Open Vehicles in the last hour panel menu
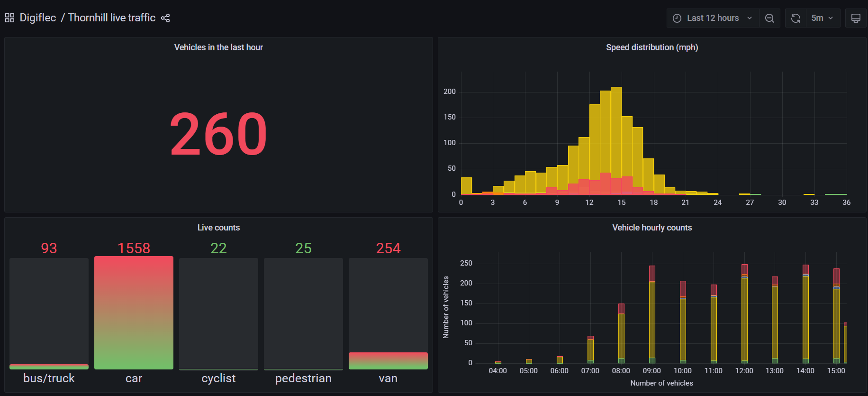Screen dimensions: 868x396 pos(218,47)
